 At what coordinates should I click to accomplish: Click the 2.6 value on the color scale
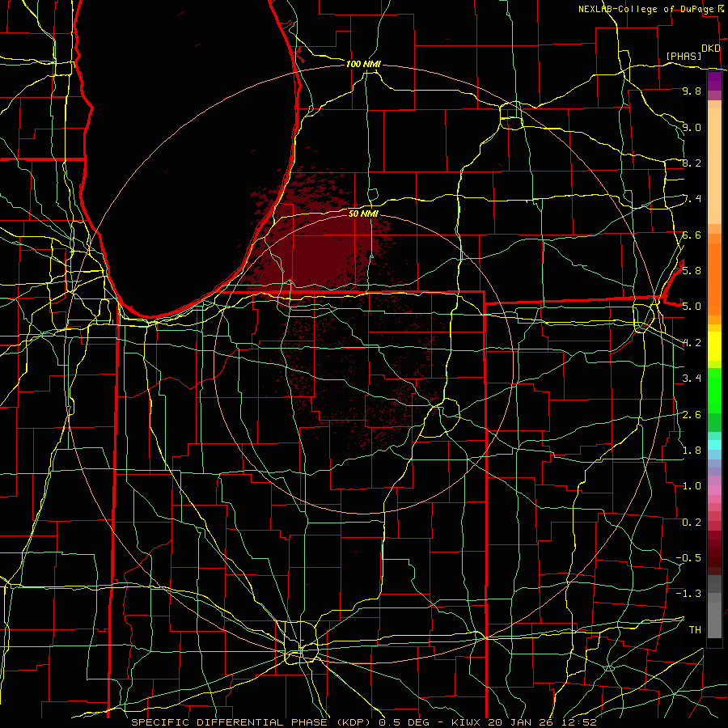click(x=692, y=414)
